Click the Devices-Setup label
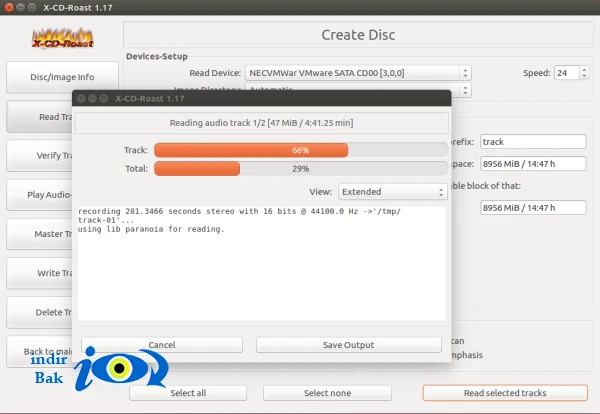Image resolution: width=600 pixels, height=414 pixels. (157, 56)
